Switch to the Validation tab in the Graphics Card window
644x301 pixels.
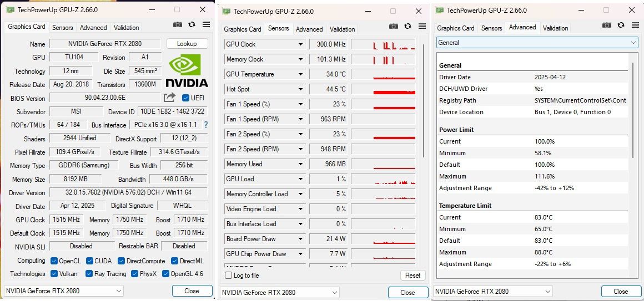(126, 28)
